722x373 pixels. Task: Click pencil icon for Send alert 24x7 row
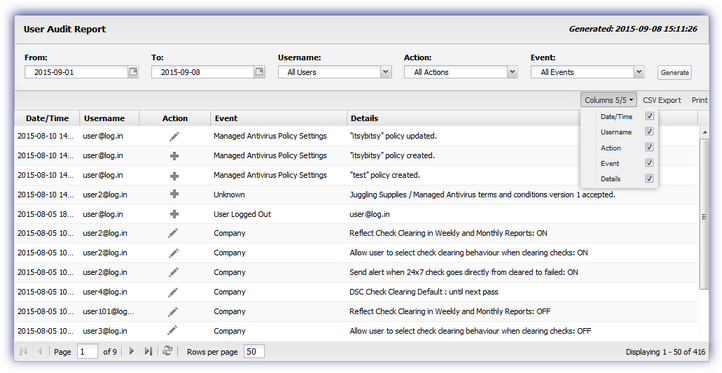173,273
